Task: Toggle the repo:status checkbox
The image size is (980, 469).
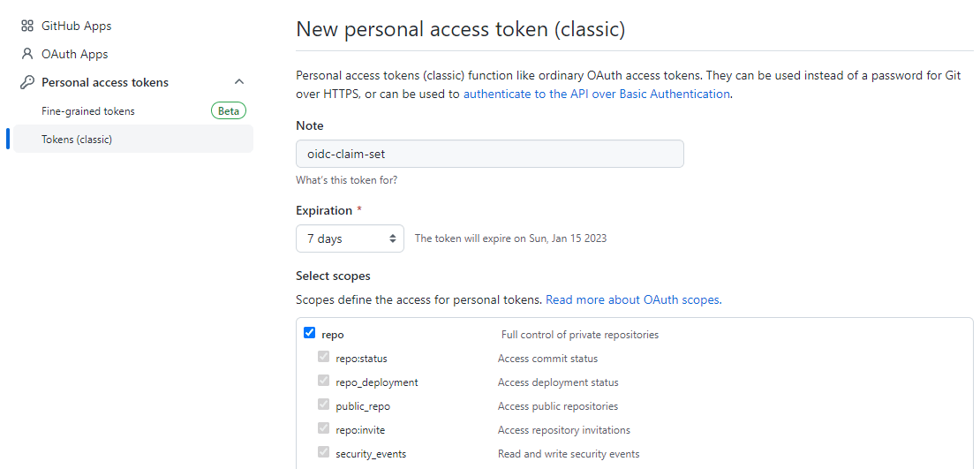Action: [x=323, y=358]
